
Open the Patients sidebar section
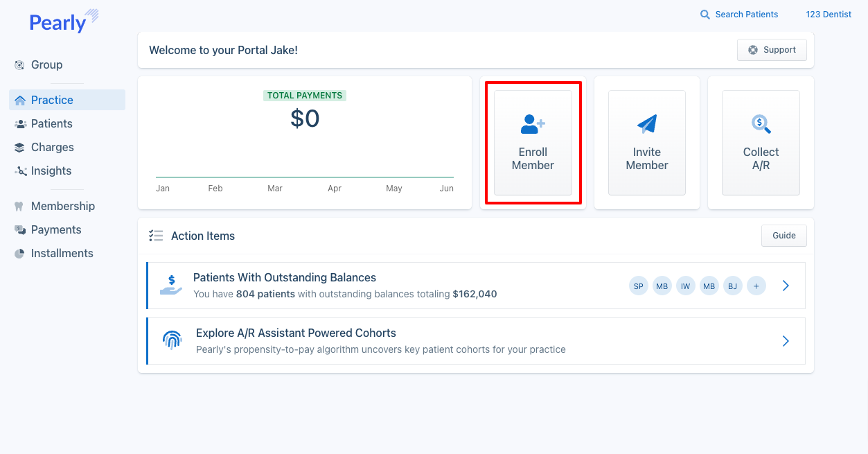click(x=51, y=123)
